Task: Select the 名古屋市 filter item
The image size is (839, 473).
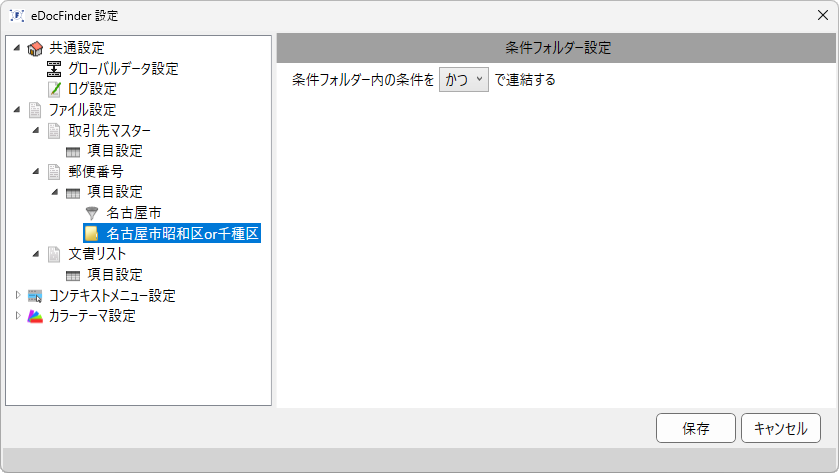Action: 134,213
